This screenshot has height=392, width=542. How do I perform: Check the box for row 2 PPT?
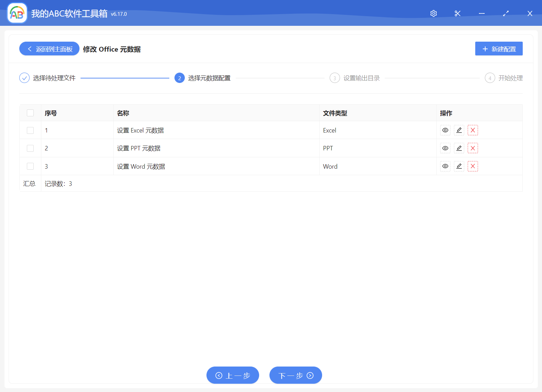[x=30, y=148]
